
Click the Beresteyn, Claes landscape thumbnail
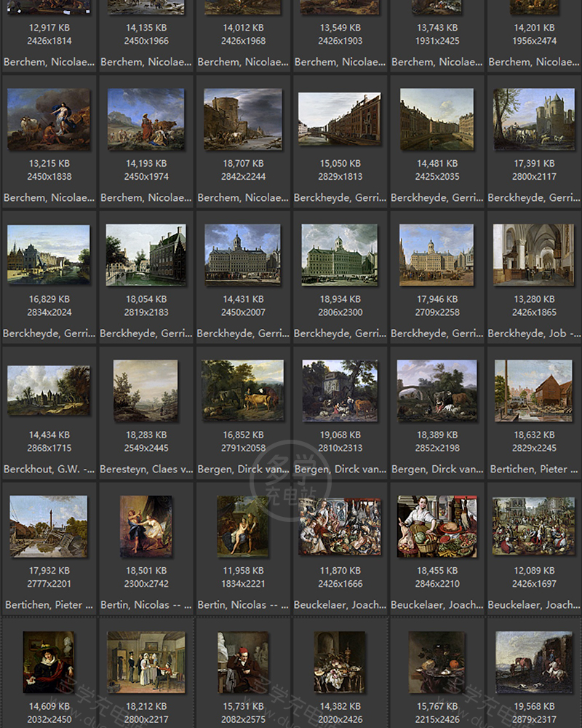145,391
